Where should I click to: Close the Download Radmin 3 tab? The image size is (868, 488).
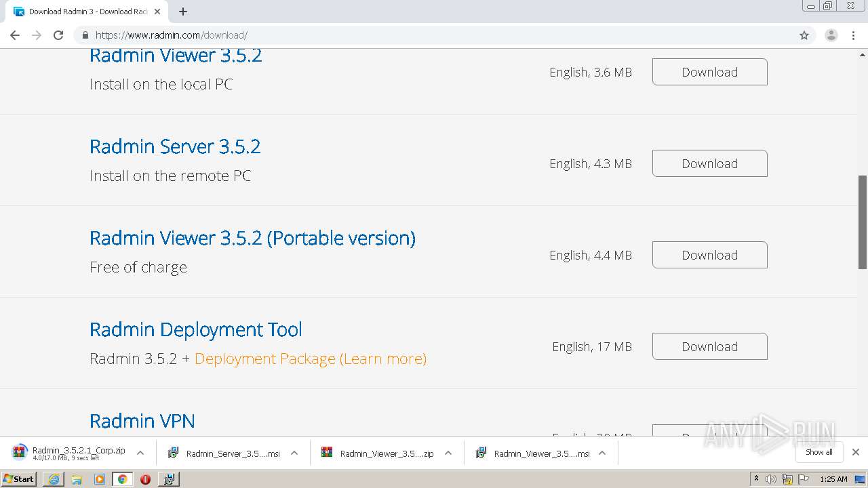(x=157, y=12)
